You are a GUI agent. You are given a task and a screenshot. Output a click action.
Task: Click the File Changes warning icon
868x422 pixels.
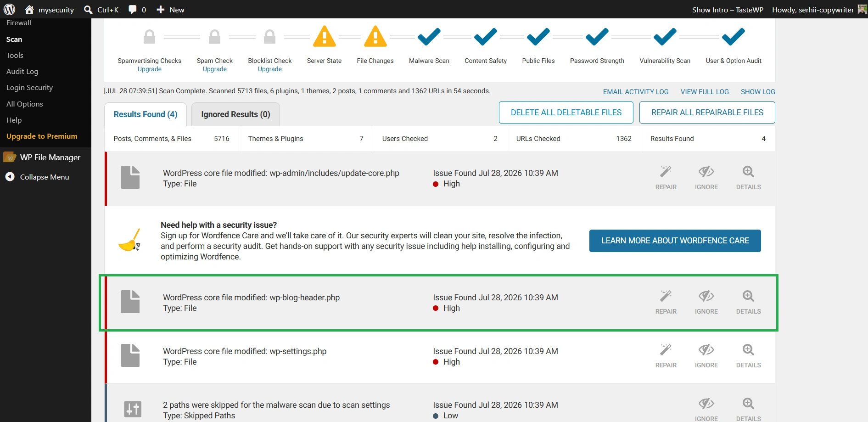click(375, 36)
